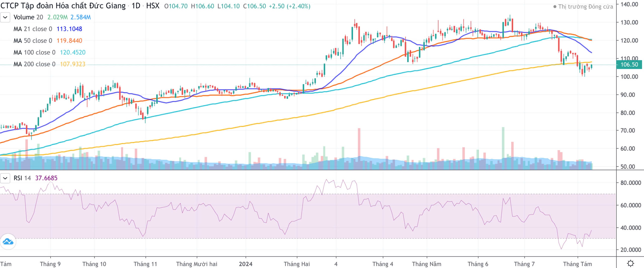Select the RSI 14 indicator label
Screen dimensions: 644x268
click(22, 178)
